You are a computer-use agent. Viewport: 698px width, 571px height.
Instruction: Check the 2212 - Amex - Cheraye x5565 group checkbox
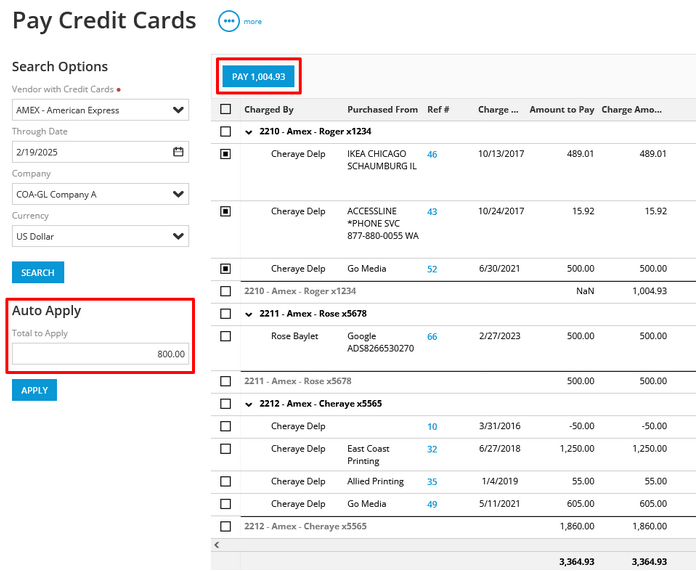pos(226,404)
